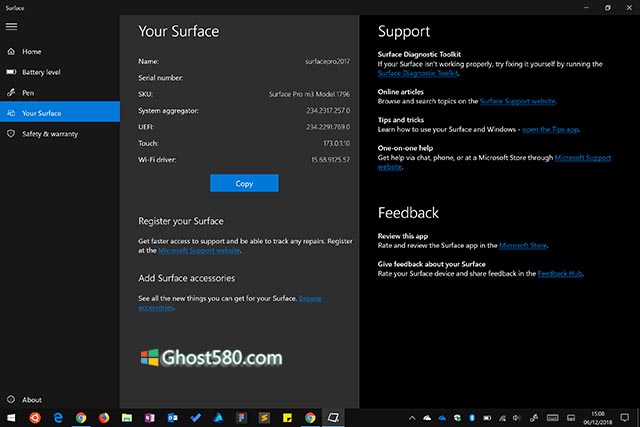Click the Touch version 173.0.1.10
This screenshot has width=640, height=427.
click(336, 143)
